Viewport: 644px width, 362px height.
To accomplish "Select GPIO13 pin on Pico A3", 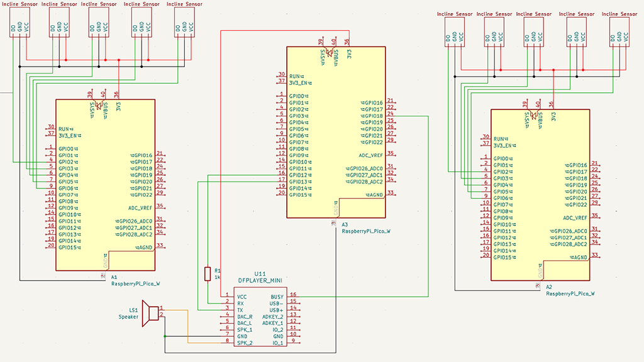I will click(x=299, y=182).
